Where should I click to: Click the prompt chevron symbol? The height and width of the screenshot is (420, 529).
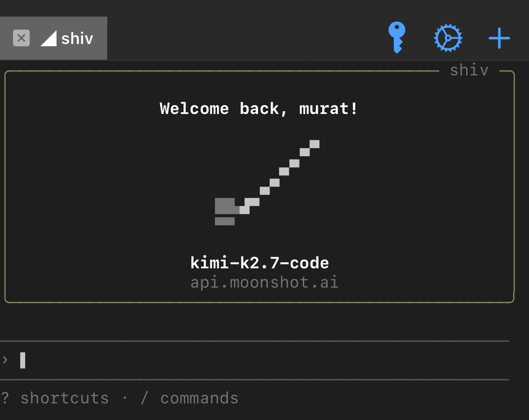point(5,360)
